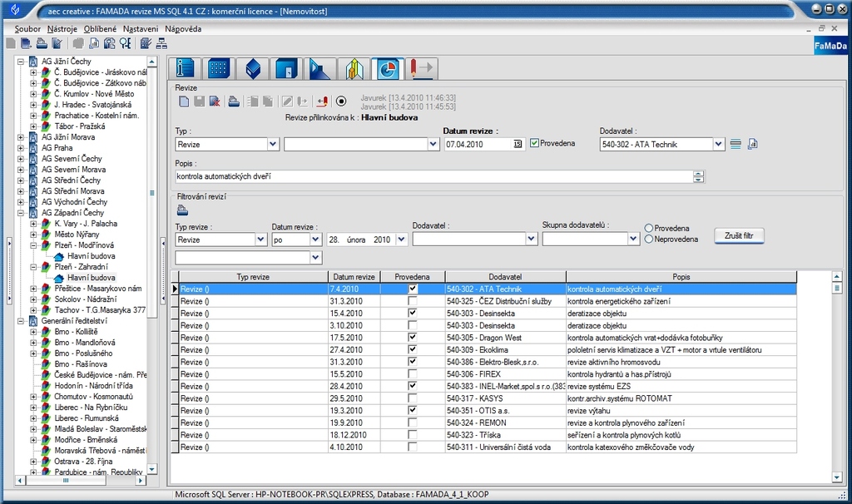Screen dimensions: 852x504
Task: Open the blue cube tab icon
Action: point(253,68)
